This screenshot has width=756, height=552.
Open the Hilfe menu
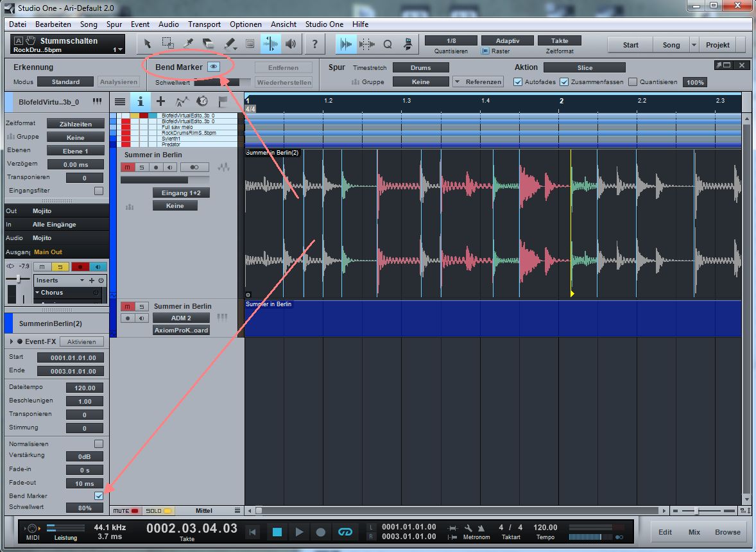[360, 24]
